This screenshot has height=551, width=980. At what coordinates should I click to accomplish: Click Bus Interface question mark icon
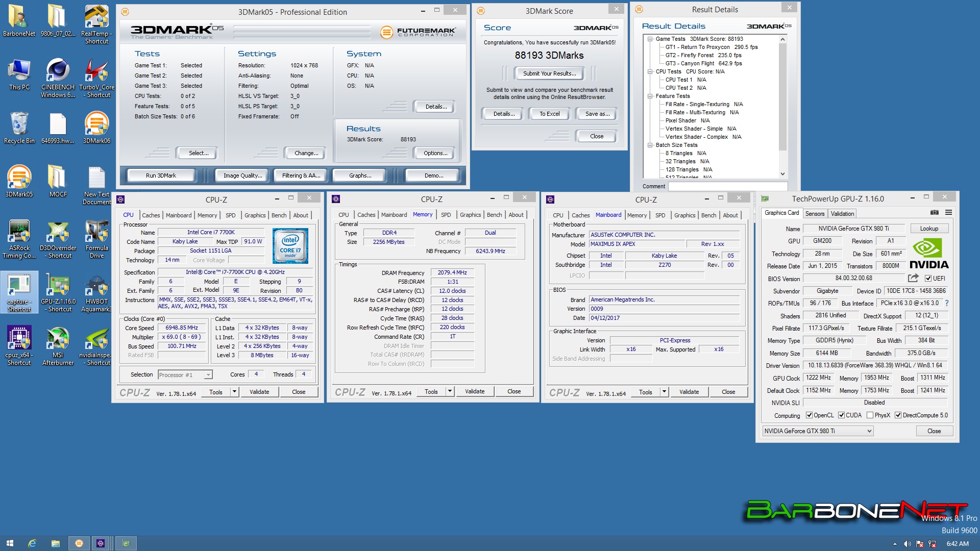946,303
